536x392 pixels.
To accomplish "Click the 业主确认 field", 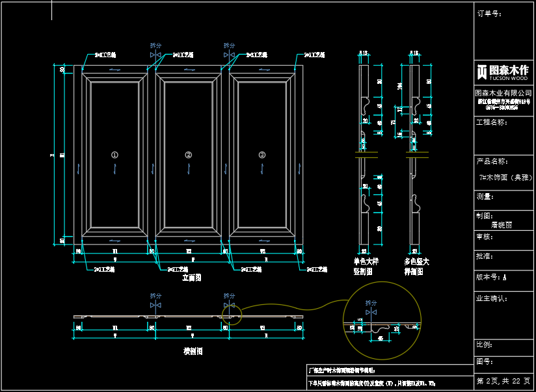I will [x=492, y=299].
